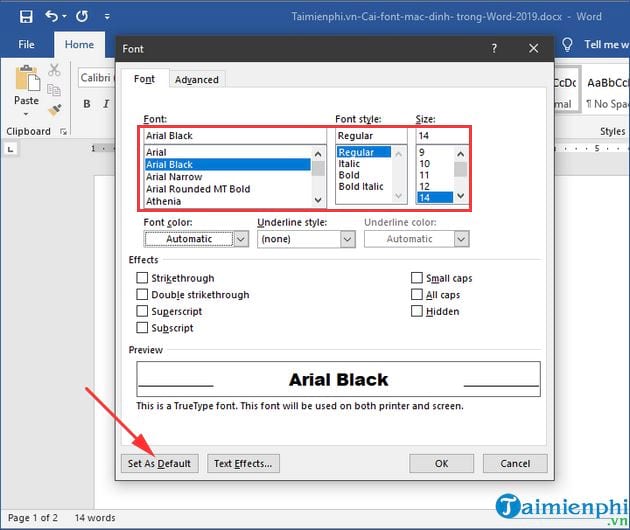Select the Format Painter brush icon
The image size is (630, 530).
coord(54,110)
